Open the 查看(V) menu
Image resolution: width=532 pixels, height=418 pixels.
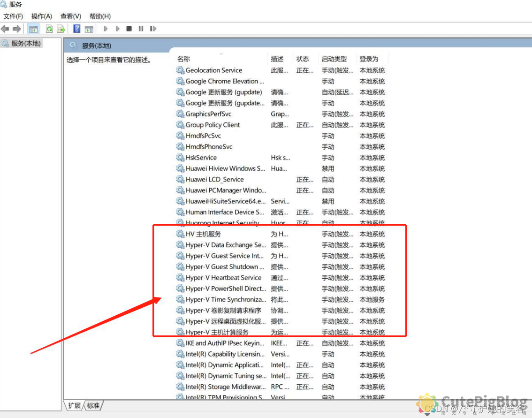[x=70, y=16]
